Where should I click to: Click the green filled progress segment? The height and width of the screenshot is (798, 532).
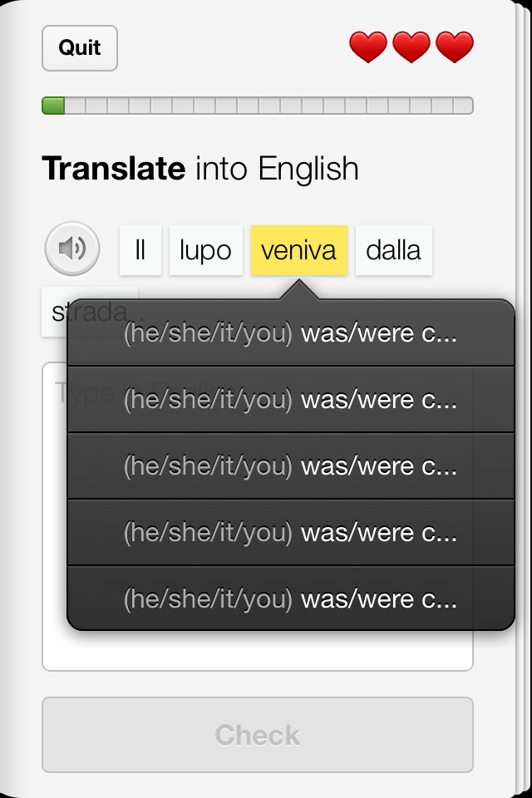point(53,106)
